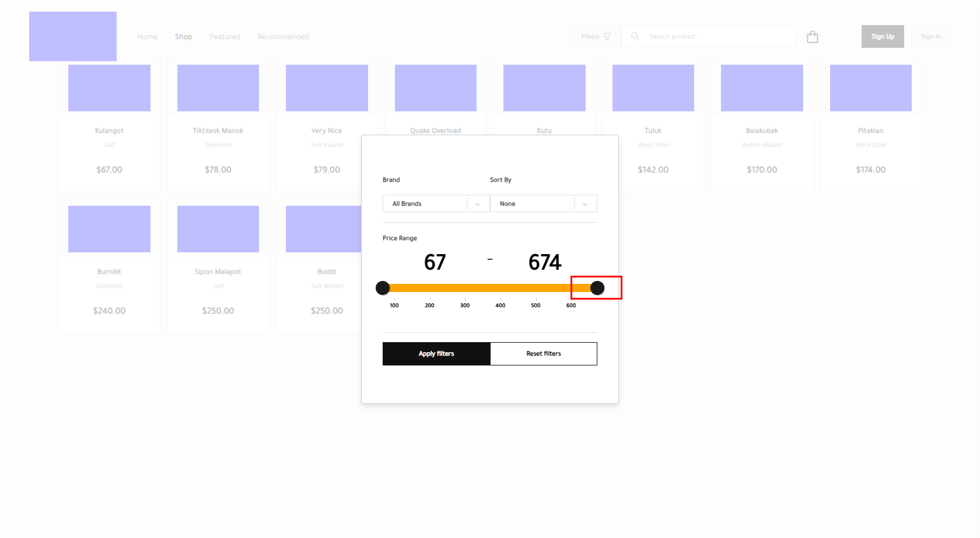Click the Filters funnel button
Image resolution: width=980 pixels, height=538 pixels.
[x=596, y=36]
